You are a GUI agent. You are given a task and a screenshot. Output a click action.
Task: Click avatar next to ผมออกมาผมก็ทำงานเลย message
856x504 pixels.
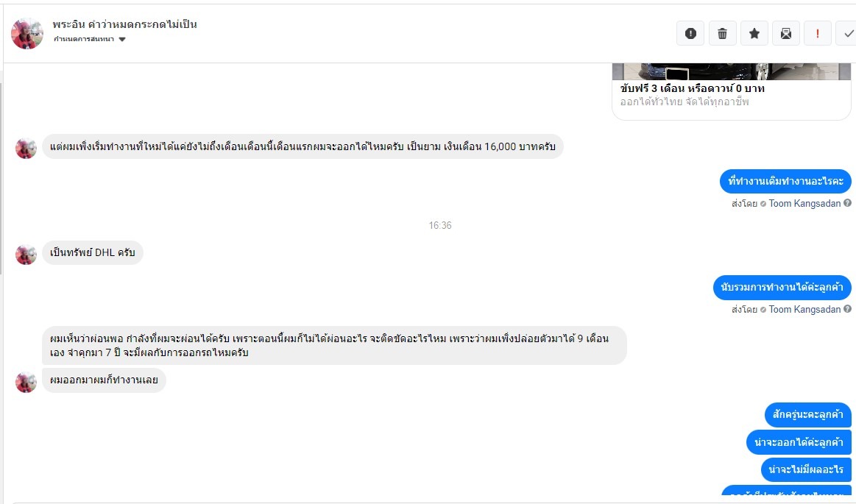click(26, 382)
